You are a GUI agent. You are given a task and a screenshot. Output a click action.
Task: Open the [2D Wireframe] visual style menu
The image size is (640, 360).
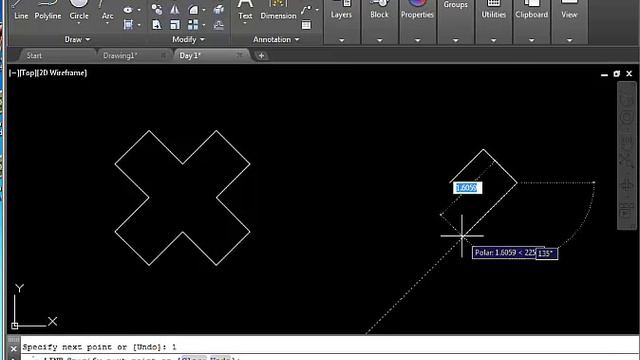coord(62,73)
